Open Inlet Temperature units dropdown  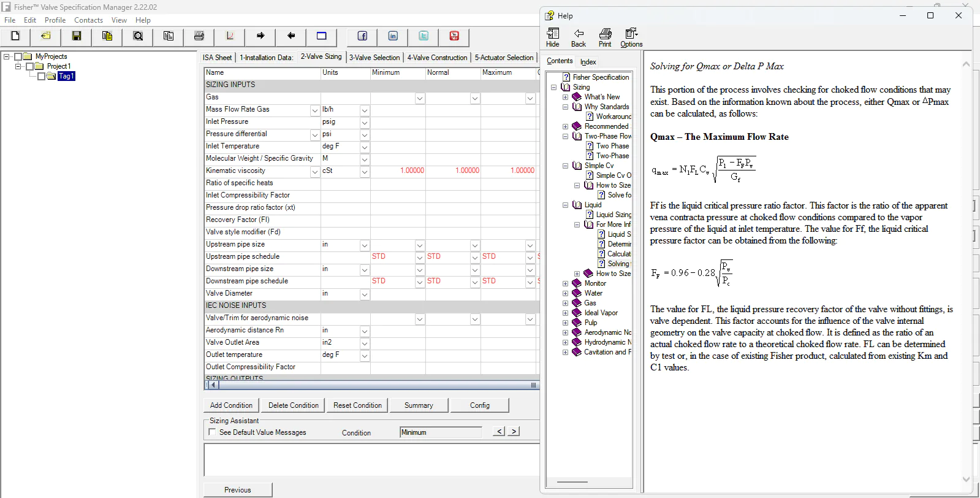365,147
